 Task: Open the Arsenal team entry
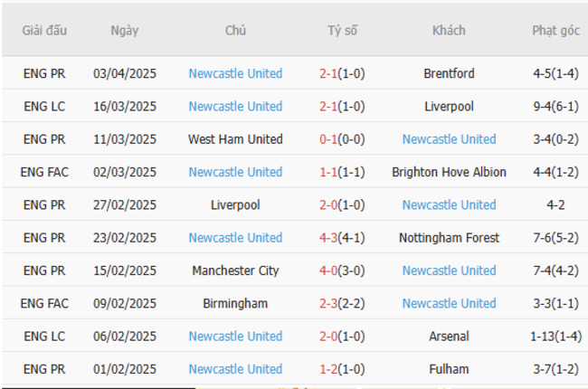pyautogui.click(x=449, y=337)
